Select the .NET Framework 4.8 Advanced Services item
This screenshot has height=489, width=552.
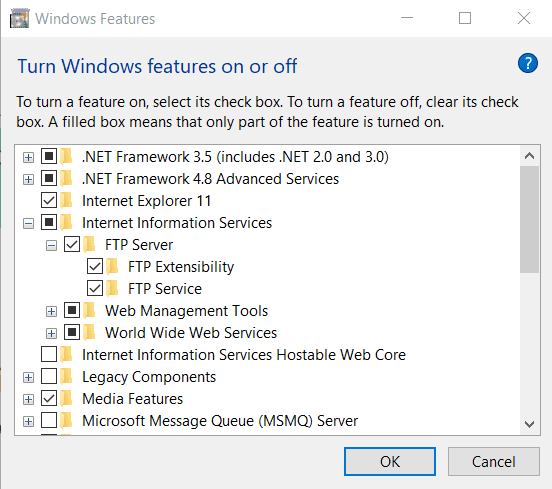tap(210, 179)
